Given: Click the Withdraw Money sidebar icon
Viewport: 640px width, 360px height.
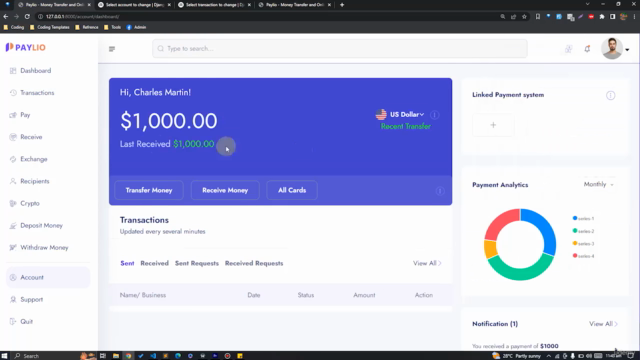Looking at the screenshot, I should point(13,247).
